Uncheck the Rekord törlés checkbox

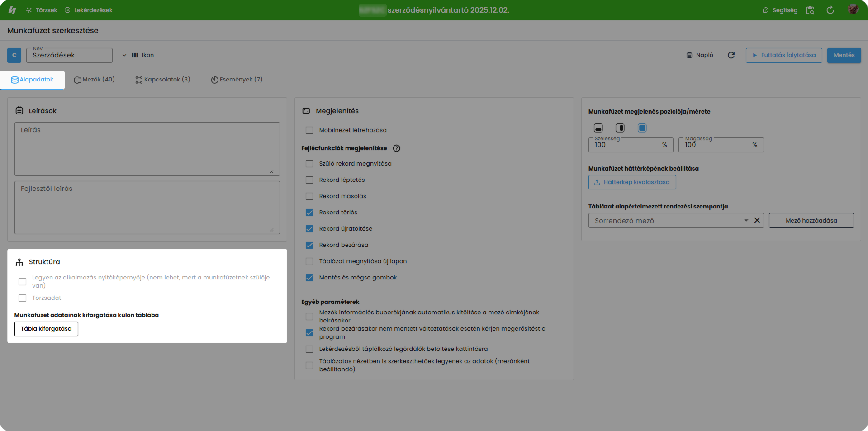[x=309, y=213]
